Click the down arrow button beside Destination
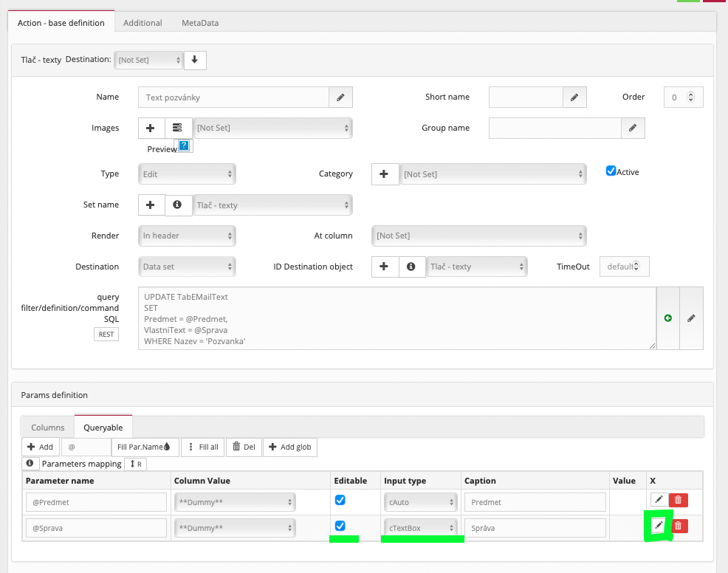Image resolution: width=728 pixels, height=573 pixels. coord(195,60)
